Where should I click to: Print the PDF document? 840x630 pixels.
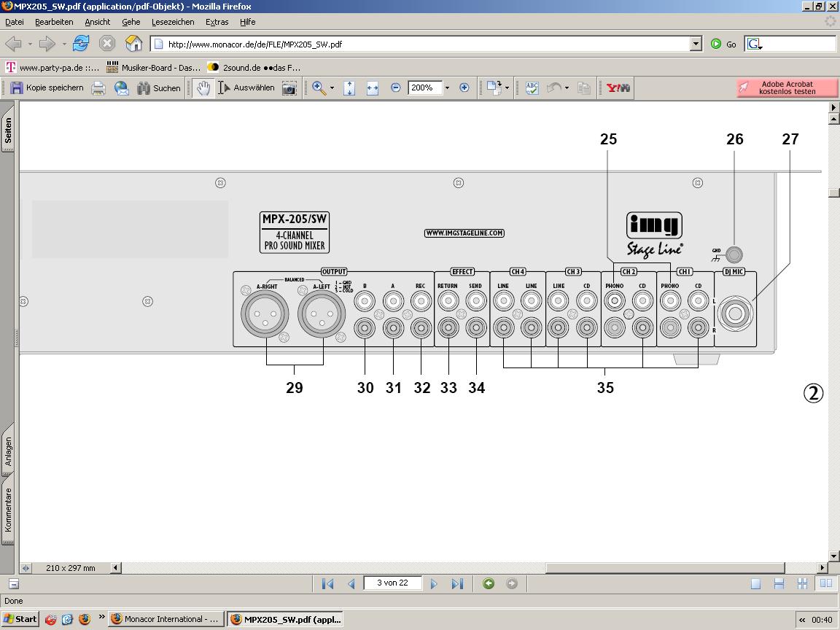98,87
